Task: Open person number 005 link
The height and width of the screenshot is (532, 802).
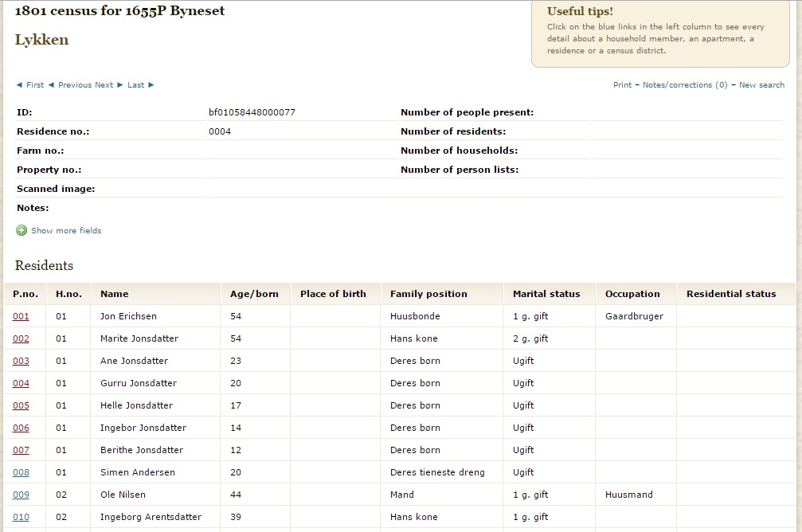Action: point(21,405)
